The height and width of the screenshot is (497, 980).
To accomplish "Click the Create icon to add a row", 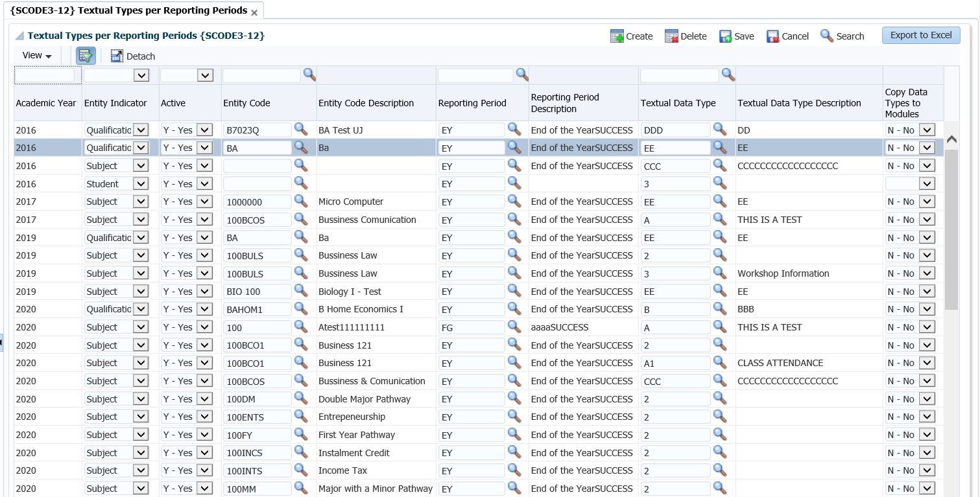I will [x=617, y=36].
